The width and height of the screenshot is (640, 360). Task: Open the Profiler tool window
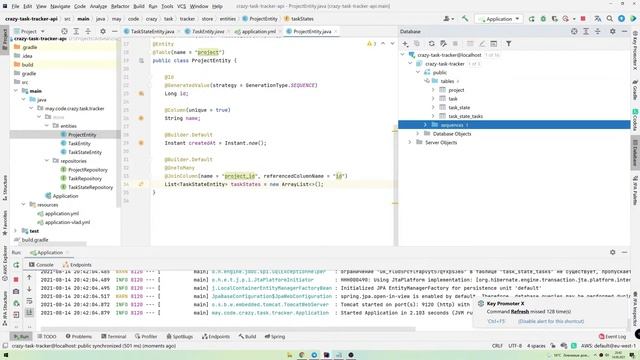[x=146, y=337]
